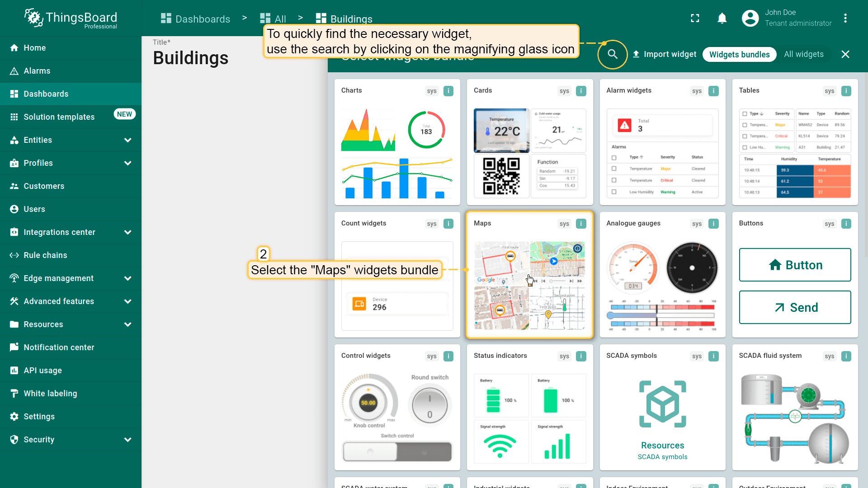This screenshot has width=868, height=488.
Task: Open the three-dot user menu
Action: click(x=845, y=19)
